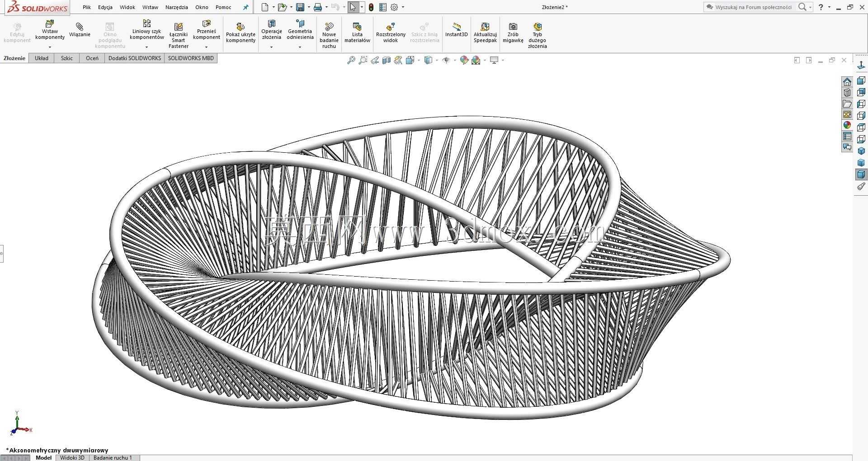The image size is (868, 461).
Task: Open Display Style dropdown in view toolbar
Action: coord(437,60)
